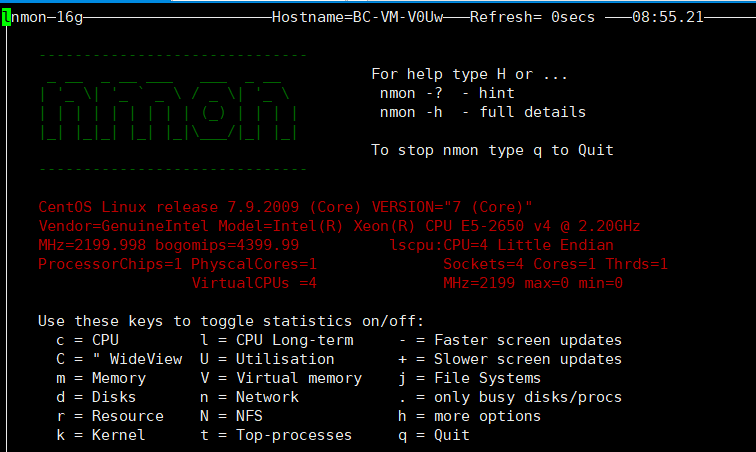This screenshot has width=756, height=452.
Task: Click the 'nmon -? - hint' line
Action: 447,93
